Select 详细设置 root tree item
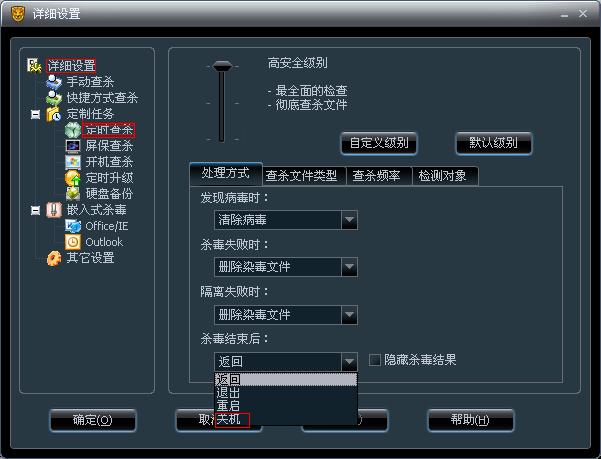The width and height of the screenshot is (601, 459). coord(71,66)
